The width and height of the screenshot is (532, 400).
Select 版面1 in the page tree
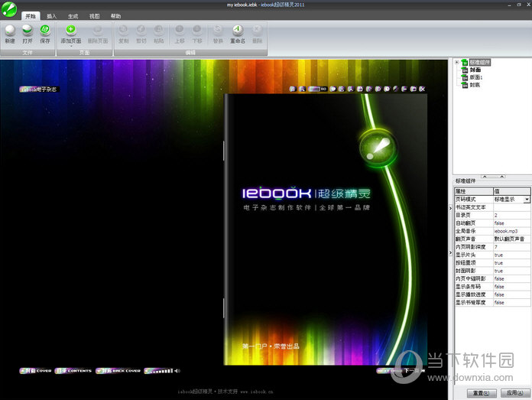[475, 77]
